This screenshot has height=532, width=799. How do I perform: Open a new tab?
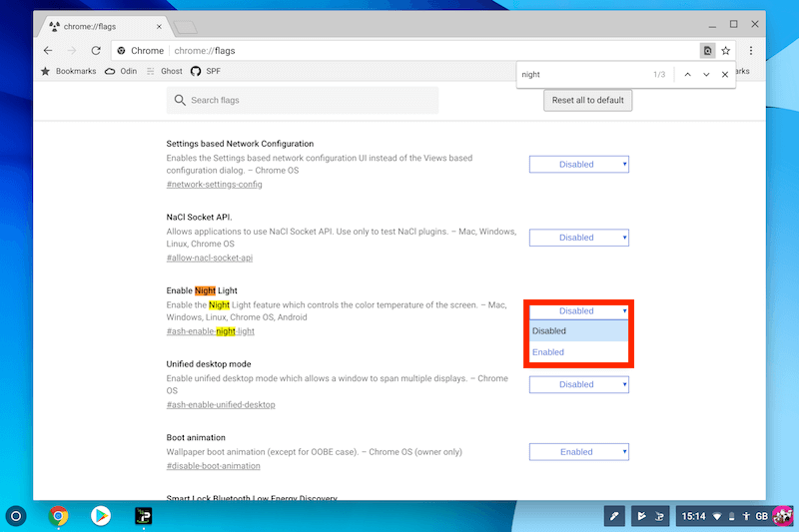[x=185, y=27]
